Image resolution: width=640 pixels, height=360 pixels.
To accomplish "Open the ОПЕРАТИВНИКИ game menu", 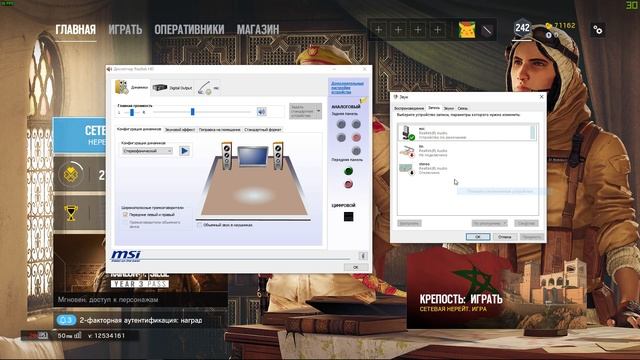I will 189,29.
